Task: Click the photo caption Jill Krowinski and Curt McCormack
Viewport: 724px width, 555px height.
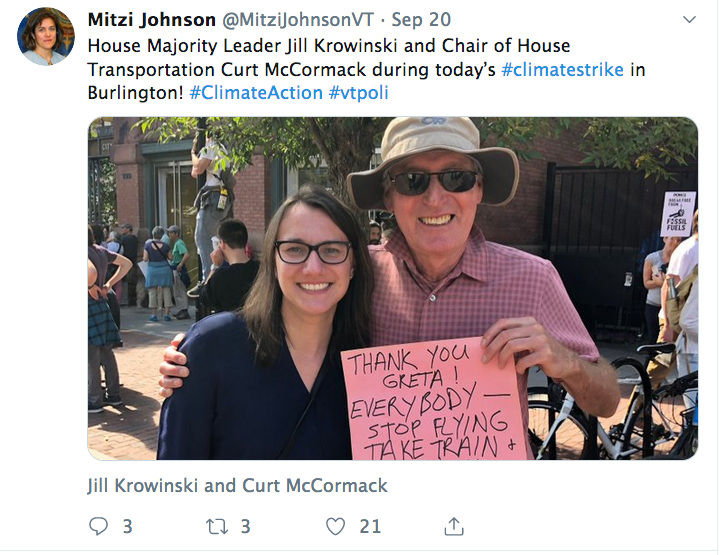Action: [237, 486]
